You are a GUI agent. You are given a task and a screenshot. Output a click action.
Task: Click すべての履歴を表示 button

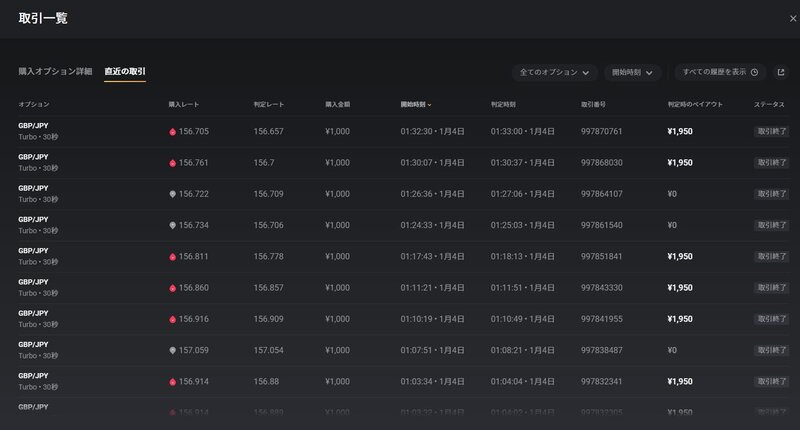(719, 72)
